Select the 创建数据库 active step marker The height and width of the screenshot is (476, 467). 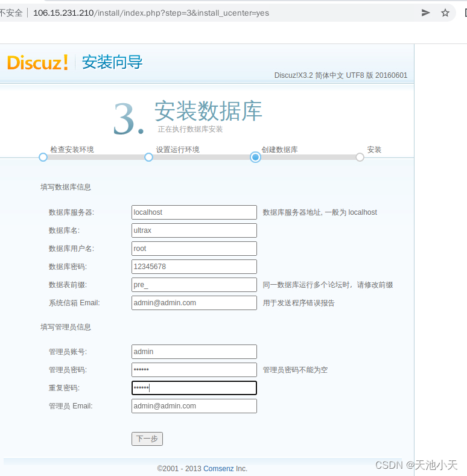[x=255, y=157]
